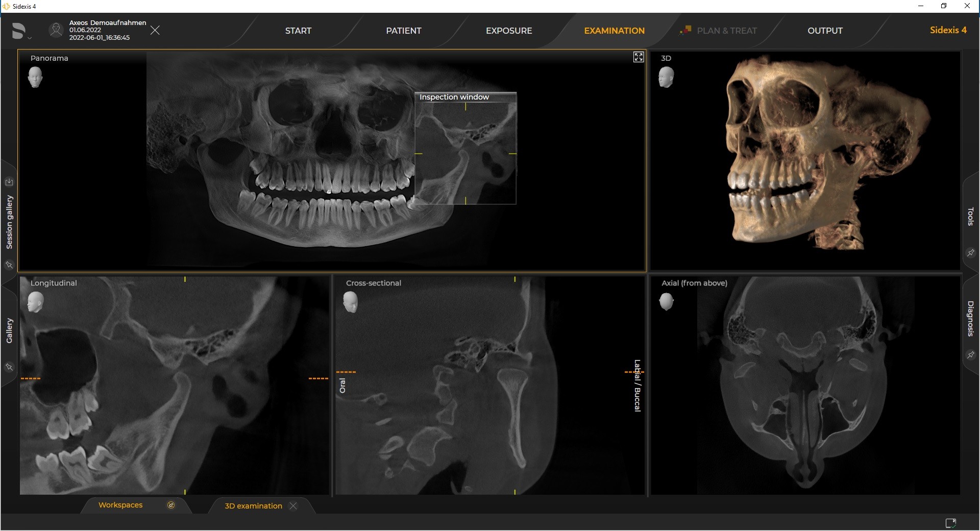The image size is (980, 531).
Task: Click head orientation icon in Cross-sectional view
Action: 350,302
